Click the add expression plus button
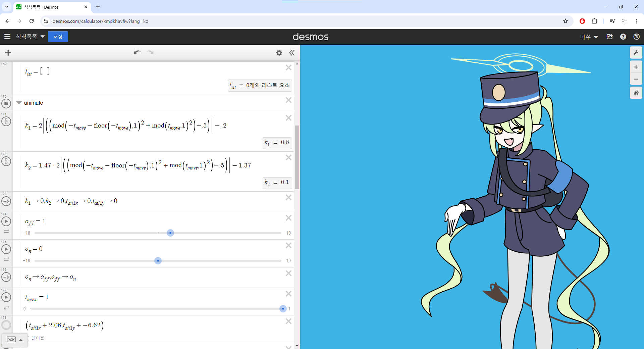Image resolution: width=644 pixels, height=349 pixels. point(8,53)
